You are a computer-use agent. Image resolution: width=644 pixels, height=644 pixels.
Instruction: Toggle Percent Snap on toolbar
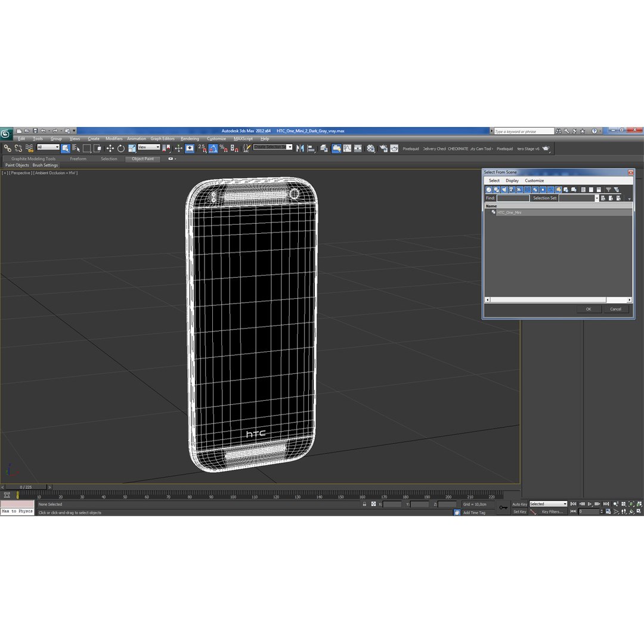[224, 148]
